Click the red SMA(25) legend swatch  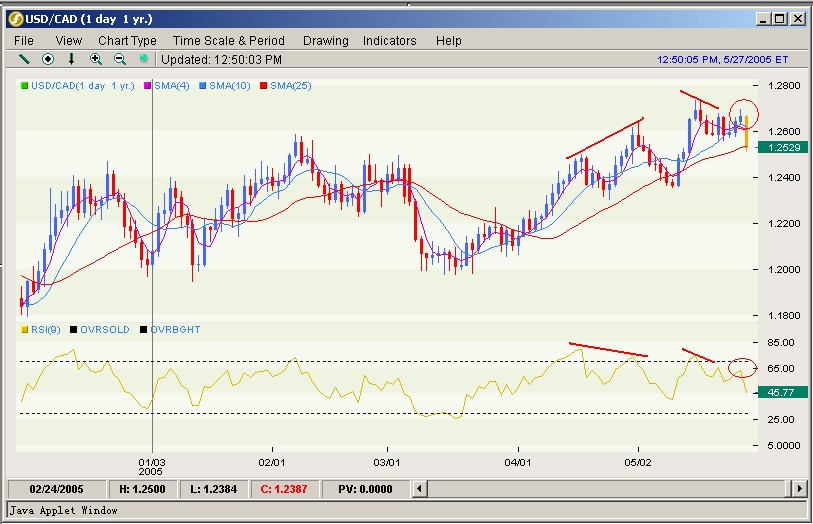(x=263, y=86)
